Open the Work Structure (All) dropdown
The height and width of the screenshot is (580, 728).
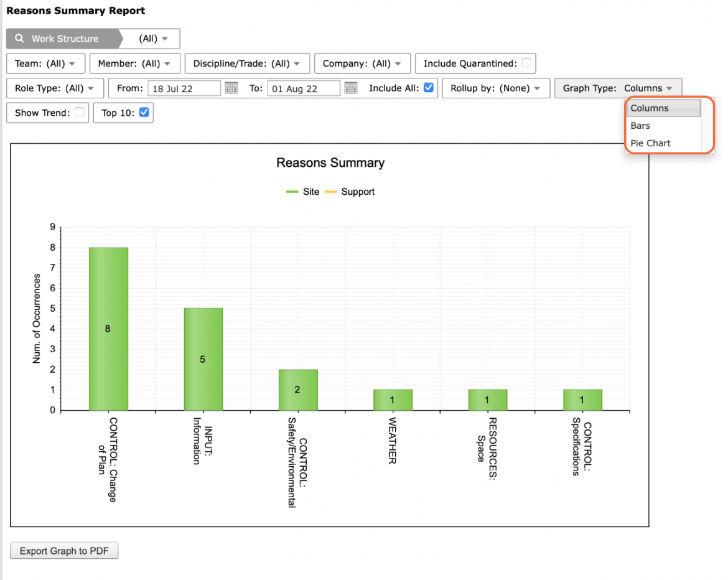(x=152, y=39)
